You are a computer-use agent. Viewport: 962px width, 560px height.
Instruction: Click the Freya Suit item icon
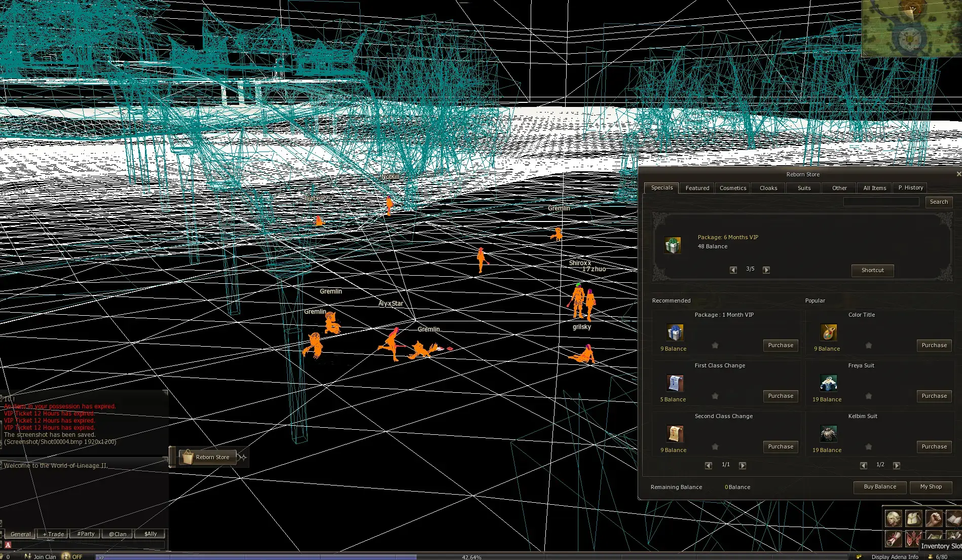pyautogui.click(x=829, y=383)
